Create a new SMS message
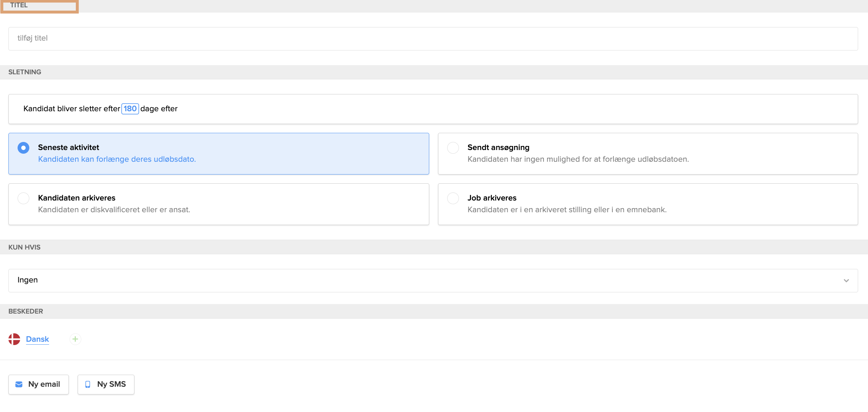 point(106,385)
